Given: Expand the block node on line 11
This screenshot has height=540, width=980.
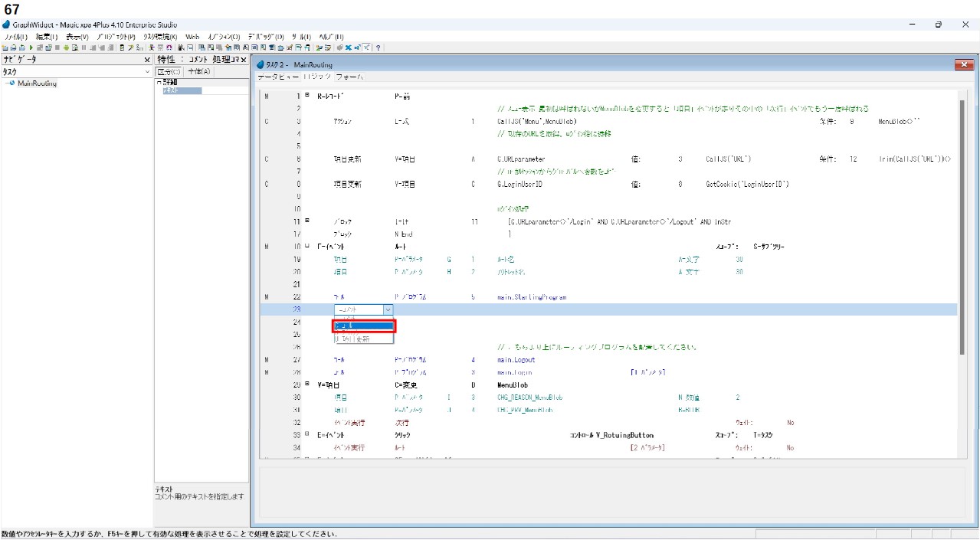Looking at the screenshot, I should (307, 221).
